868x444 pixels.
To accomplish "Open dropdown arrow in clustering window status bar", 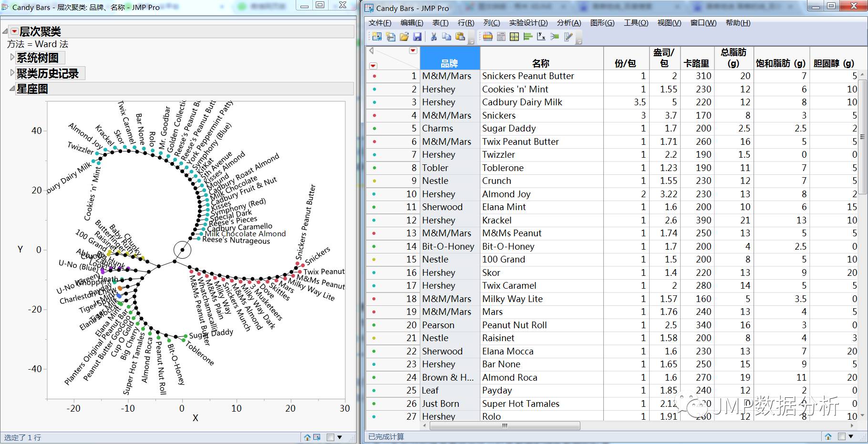I will [x=340, y=437].
